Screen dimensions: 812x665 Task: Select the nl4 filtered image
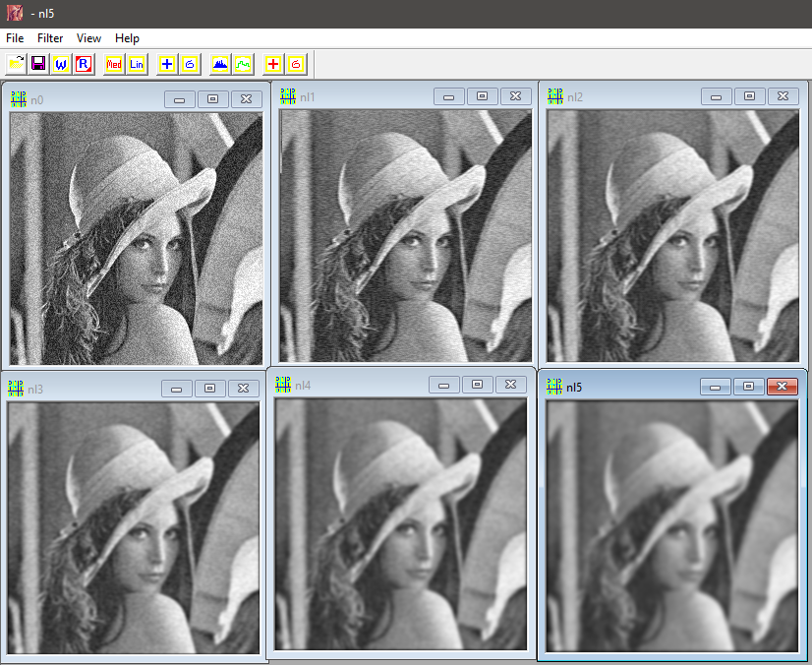pos(400,524)
